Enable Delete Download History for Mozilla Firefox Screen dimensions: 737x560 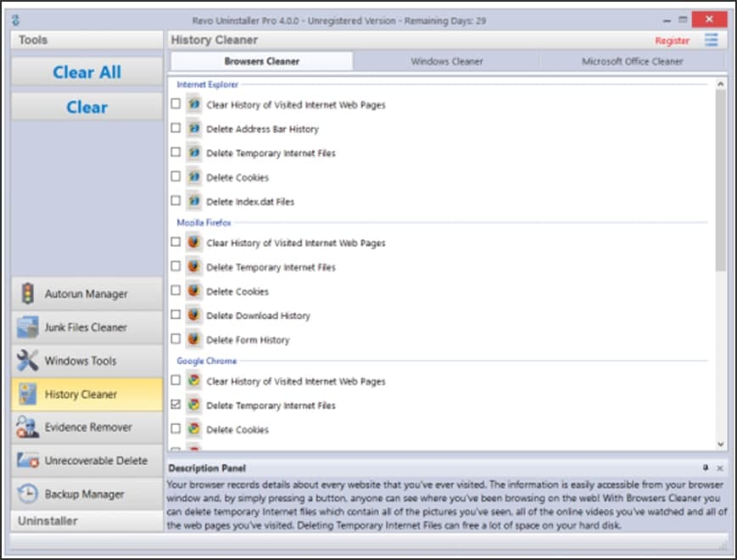click(x=176, y=315)
